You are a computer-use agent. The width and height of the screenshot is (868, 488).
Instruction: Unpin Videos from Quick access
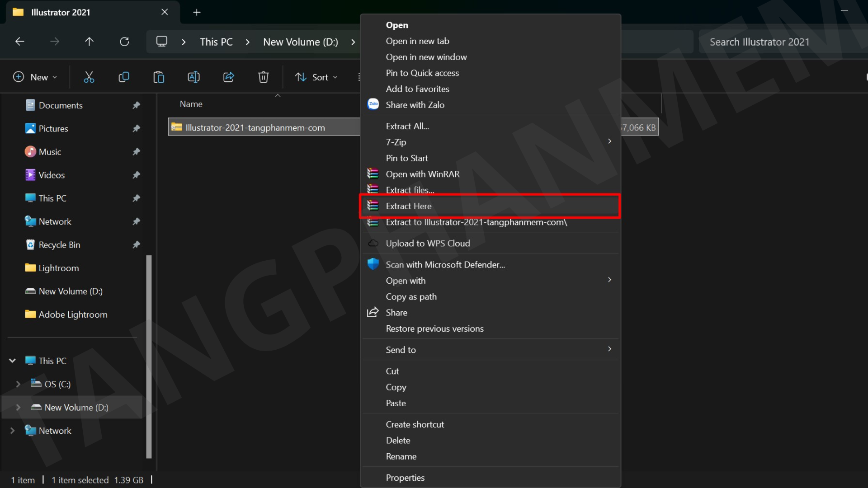[136, 175]
